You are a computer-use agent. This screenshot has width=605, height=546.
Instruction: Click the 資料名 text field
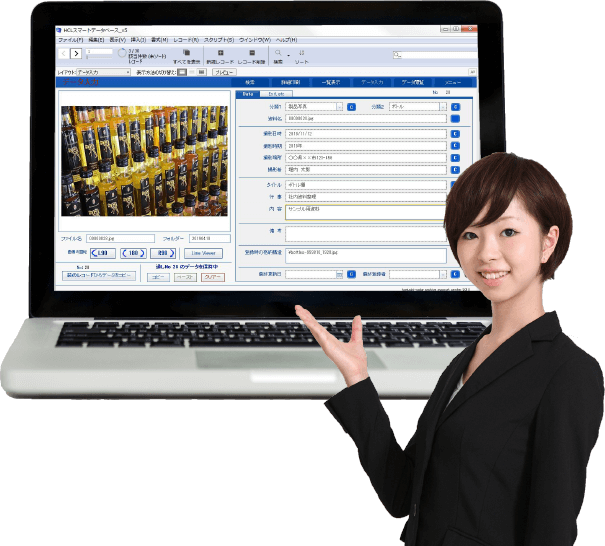[x=366, y=119]
